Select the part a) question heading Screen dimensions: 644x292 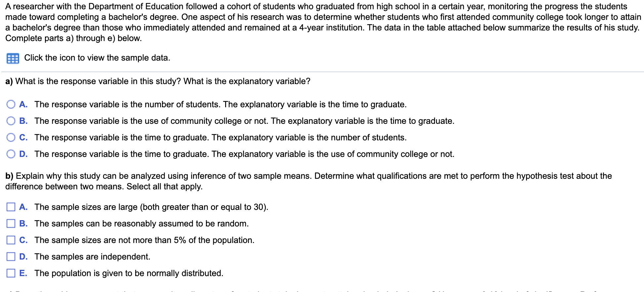[157, 81]
